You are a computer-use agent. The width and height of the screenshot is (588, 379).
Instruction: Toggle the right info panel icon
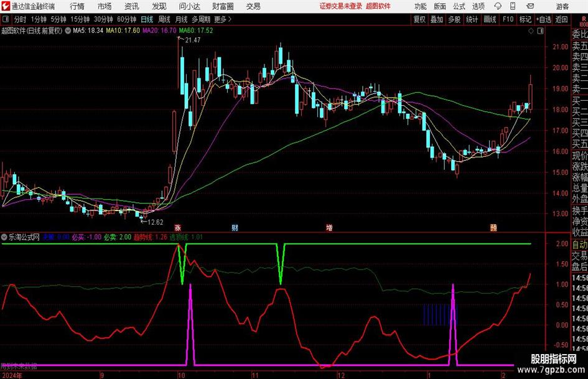(x=540, y=31)
